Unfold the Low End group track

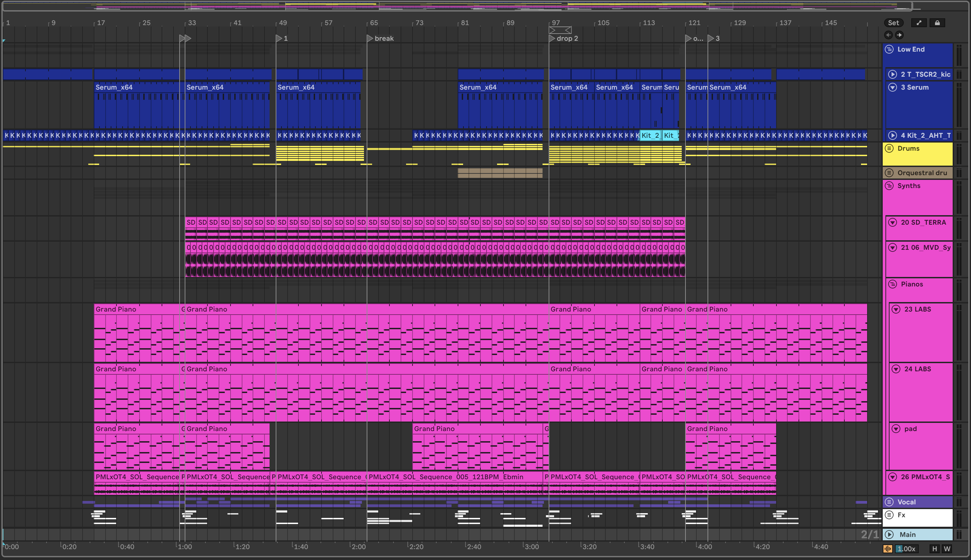click(889, 49)
